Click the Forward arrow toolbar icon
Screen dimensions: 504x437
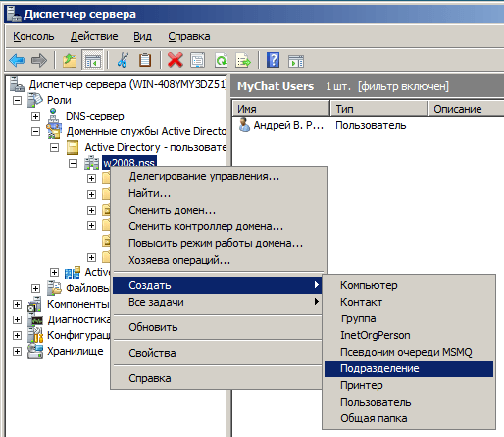click(x=39, y=60)
